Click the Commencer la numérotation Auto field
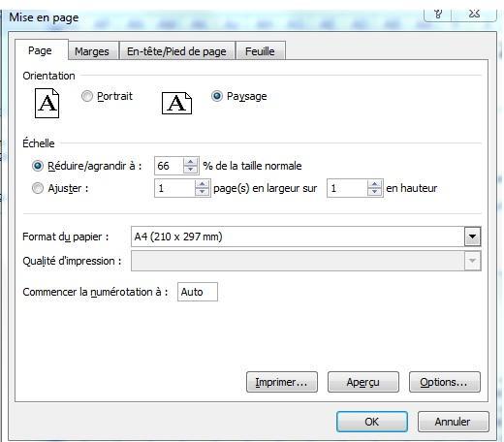Image resolution: width=504 pixels, height=442 pixels. click(x=198, y=292)
